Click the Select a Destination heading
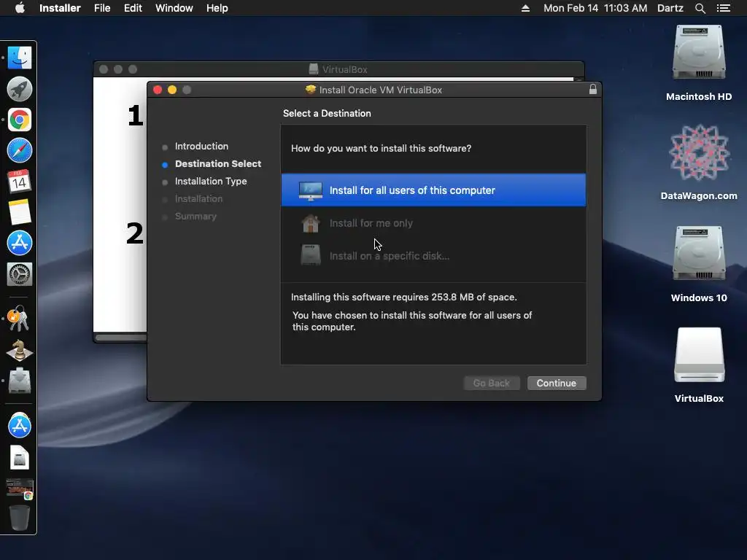The height and width of the screenshot is (560, 747). point(327,113)
